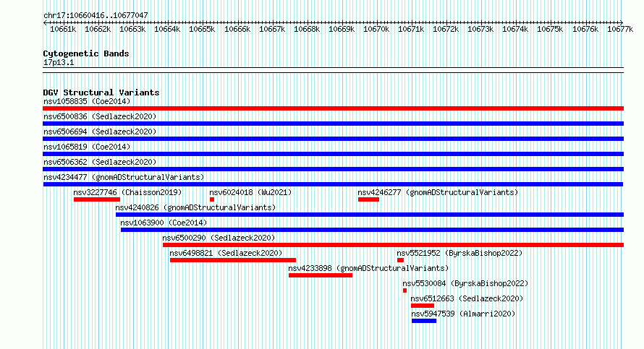Open nsv3227746 (Chaisson2019) label

tap(127, 192)
